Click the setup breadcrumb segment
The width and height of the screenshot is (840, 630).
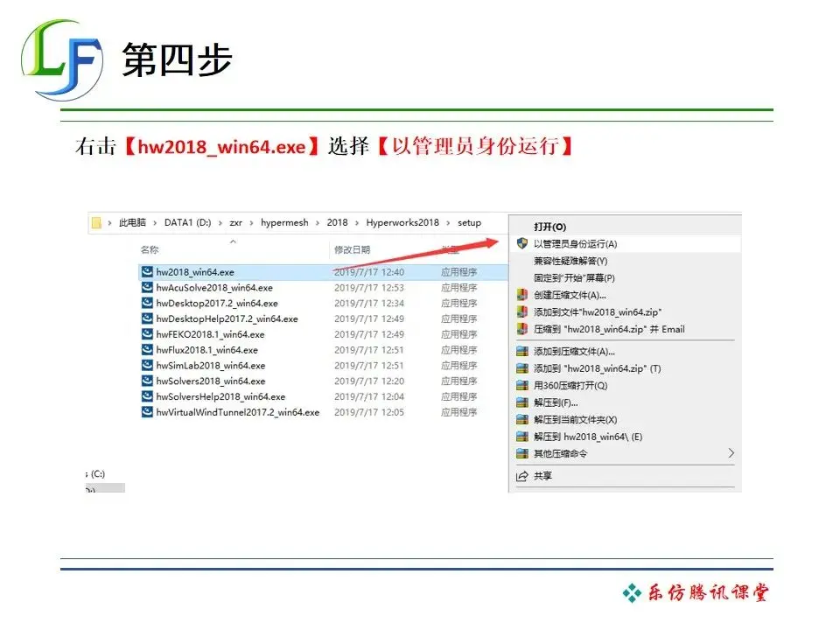tap(469, 223)
